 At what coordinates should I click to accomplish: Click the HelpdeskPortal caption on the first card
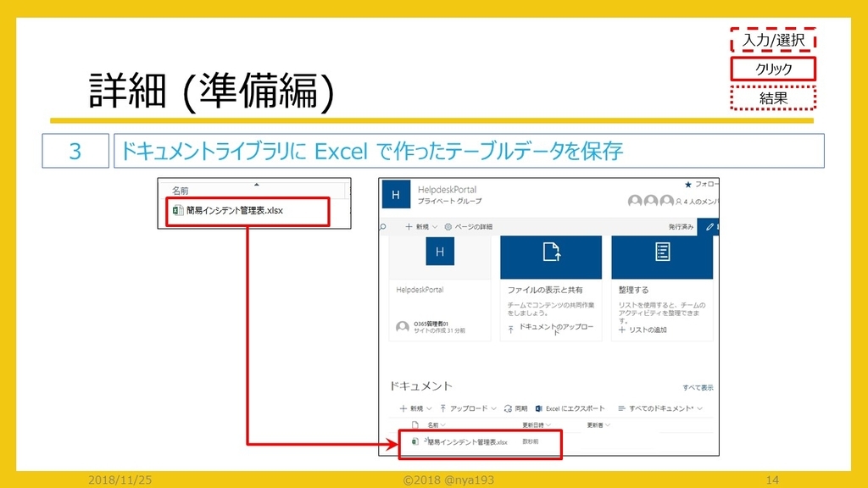(420, 290)
